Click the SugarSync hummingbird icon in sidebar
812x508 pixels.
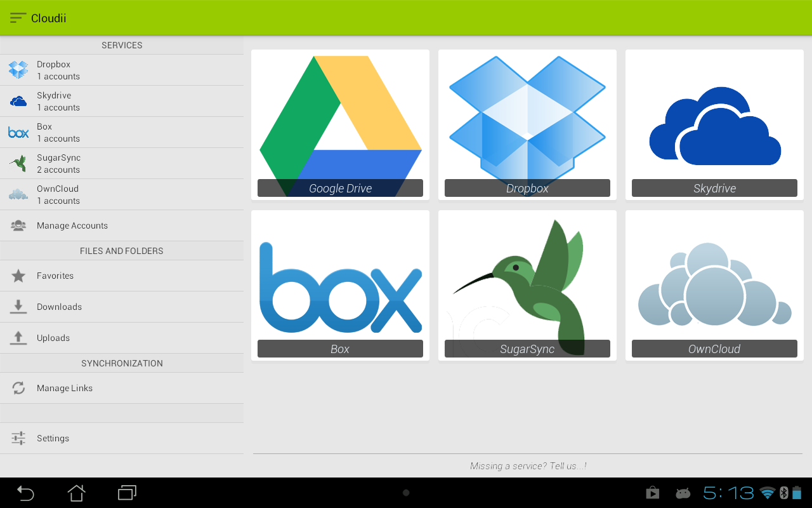click(x=18, y=163)
